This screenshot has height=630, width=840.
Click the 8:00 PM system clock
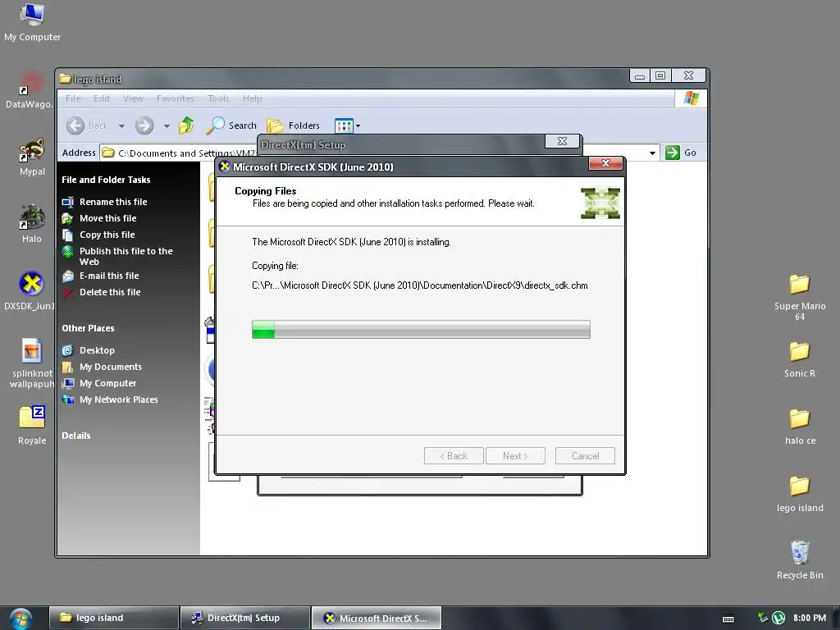tap(810, 618)
